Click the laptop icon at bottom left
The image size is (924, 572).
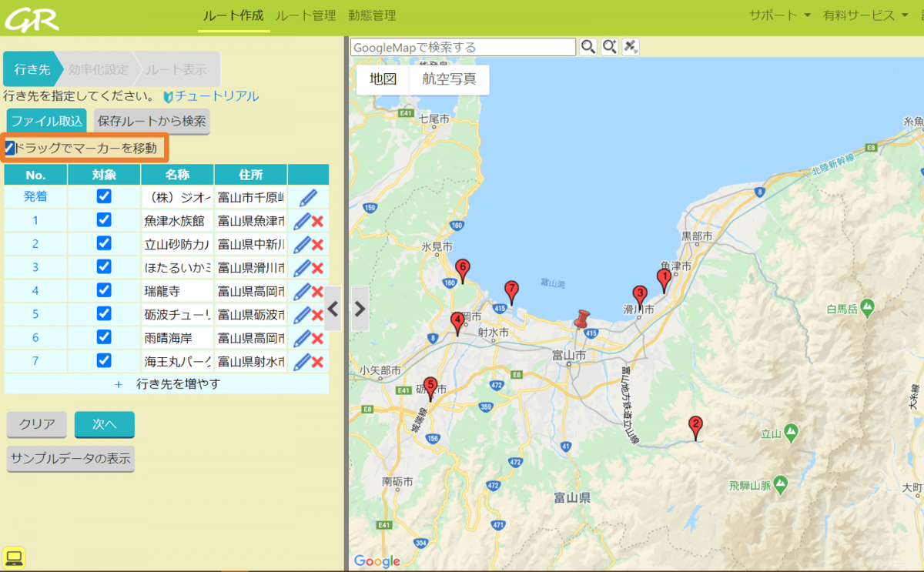point(14,557)
